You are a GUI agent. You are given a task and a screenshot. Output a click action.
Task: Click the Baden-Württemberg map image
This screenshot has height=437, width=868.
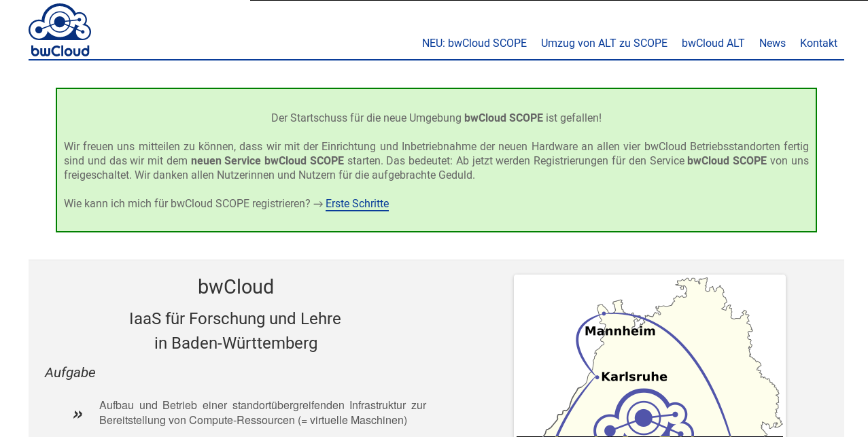[x=650, y=356]
